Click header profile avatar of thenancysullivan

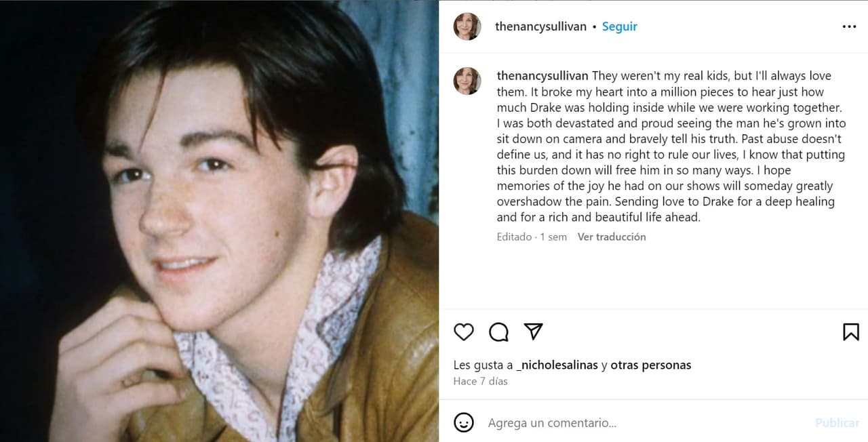467,26
